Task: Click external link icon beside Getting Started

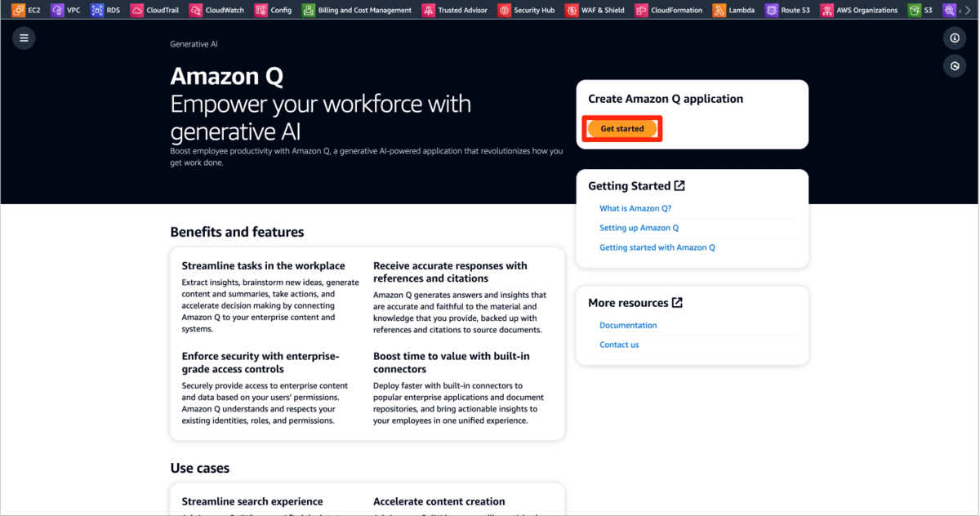Action: pyautogui.click(x=679, y=185)
